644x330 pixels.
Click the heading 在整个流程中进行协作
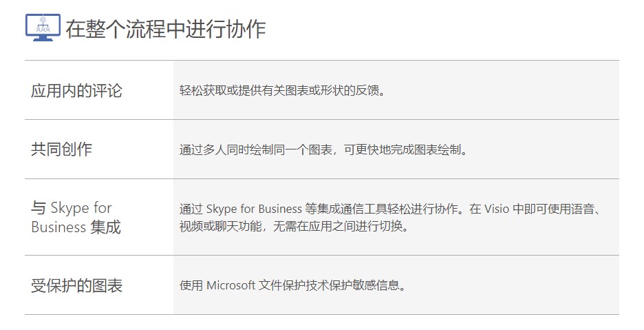coord(166,29)
